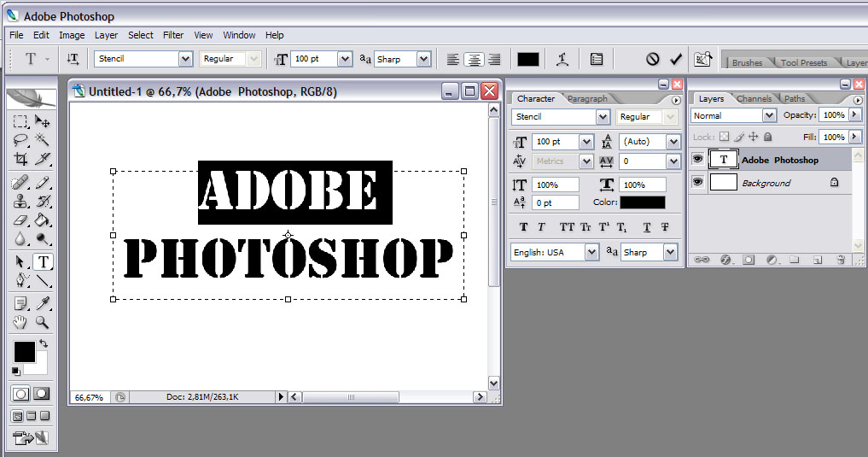Swap foreground and background colors
Screen dimensions: 868x457
tap(44, 343)
